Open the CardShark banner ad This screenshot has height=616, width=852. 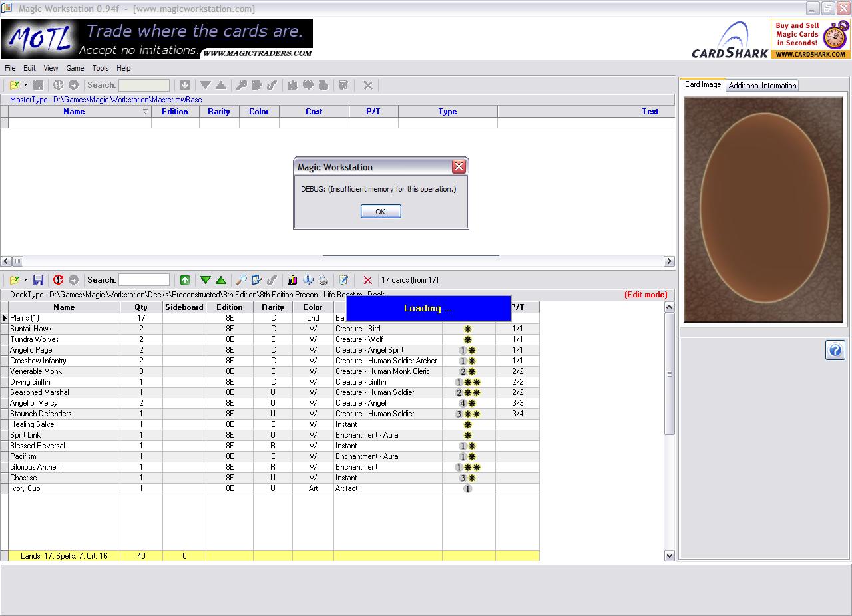click(771, 39)
